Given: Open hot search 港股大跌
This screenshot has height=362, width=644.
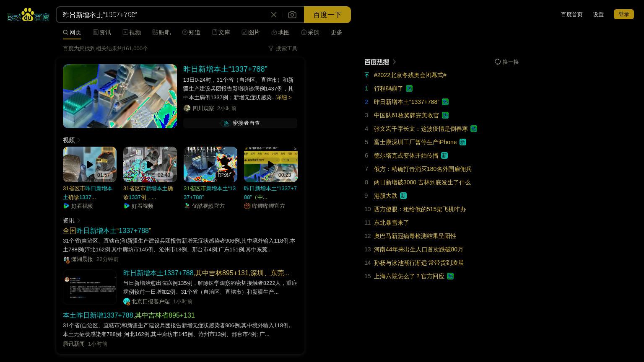Looking at the screenshot, I should 385,196.
